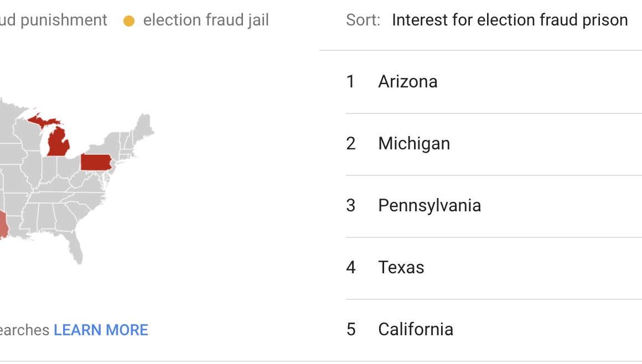This screenshot has width=642, height=364.
Task: Click the "Sort:" label
Action: pos(363,20)
